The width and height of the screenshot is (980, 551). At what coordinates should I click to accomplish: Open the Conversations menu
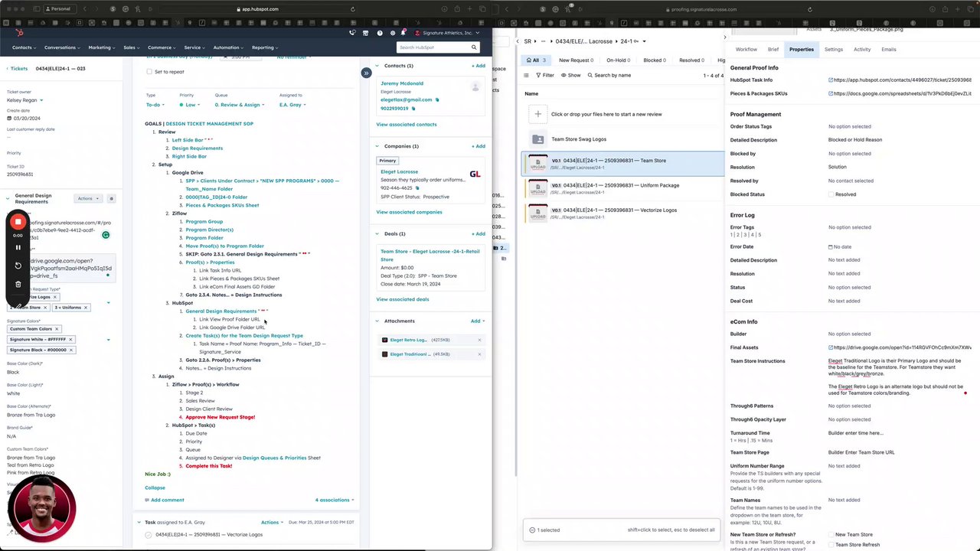coord(61,47)
